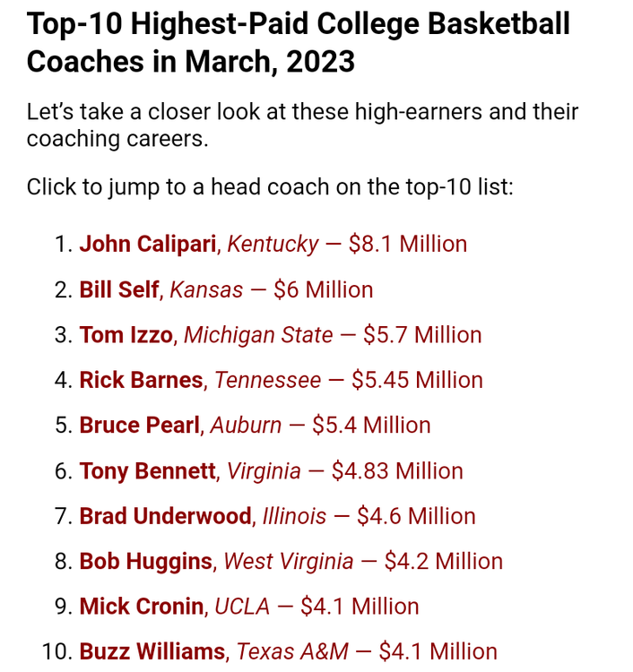Open the Bill Self link
The width and height of the screenshot is (633, 672).
pyautogui.click(x=118, y=289)
